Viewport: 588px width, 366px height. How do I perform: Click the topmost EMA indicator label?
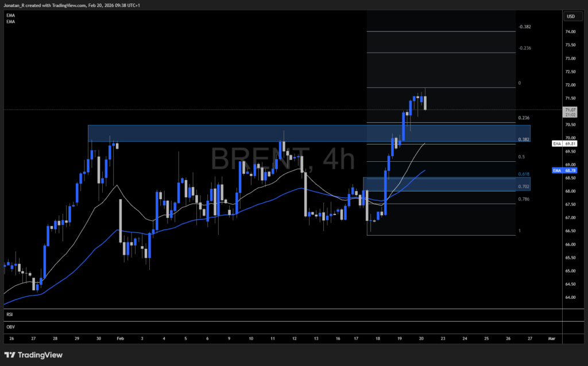10,15
